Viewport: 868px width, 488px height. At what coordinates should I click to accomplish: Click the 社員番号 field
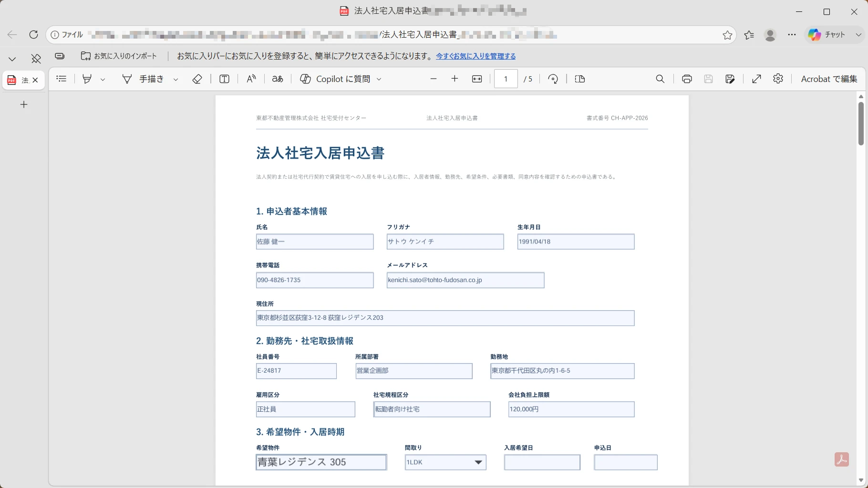coord(296,371)
